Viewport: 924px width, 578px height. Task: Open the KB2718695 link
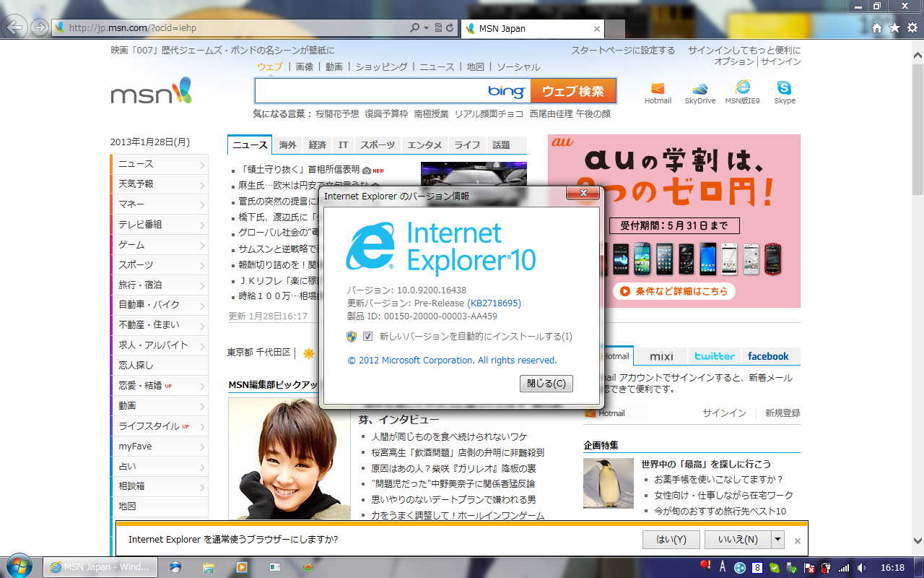click(x=494, y=303)
